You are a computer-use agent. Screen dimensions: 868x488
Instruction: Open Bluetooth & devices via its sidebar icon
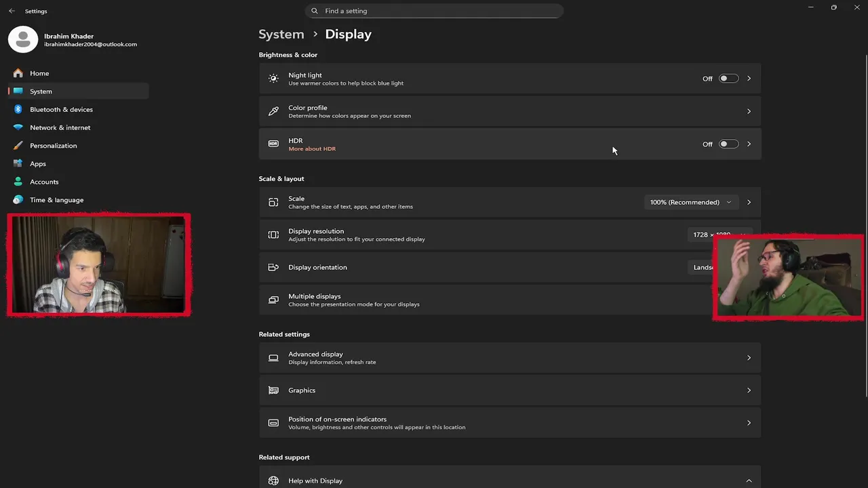18,109
